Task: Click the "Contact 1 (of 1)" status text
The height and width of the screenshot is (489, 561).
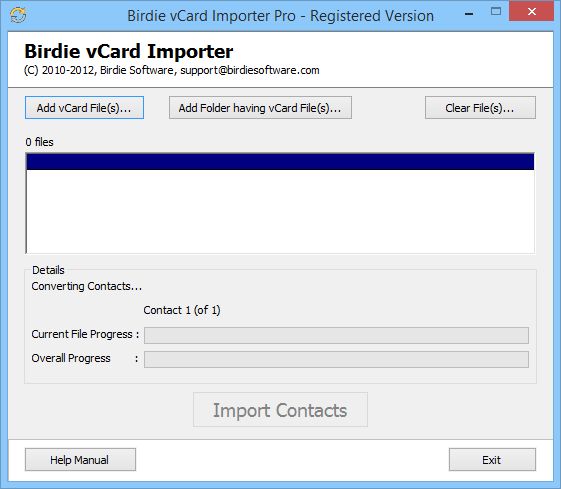Action: pyautogui.click(x=182, y=310)
